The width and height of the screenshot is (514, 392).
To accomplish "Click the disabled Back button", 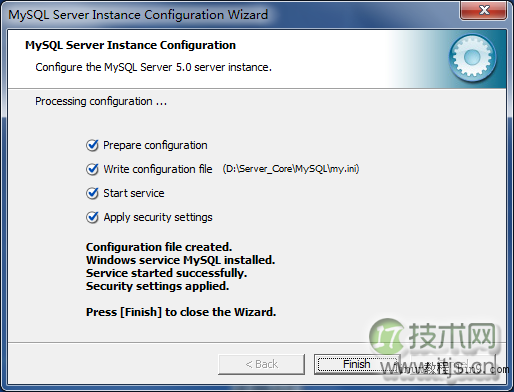I will pyautogui.click(x=262, y=364).
